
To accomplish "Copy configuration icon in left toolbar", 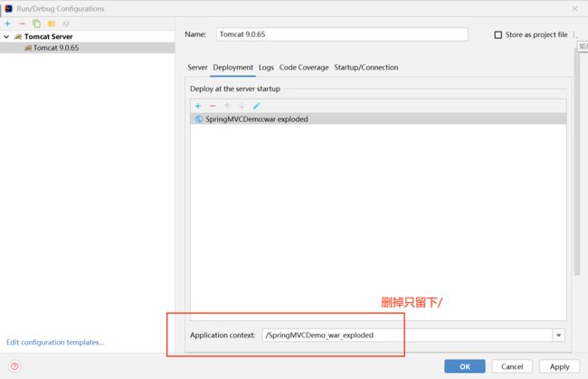I will (36, 24).
